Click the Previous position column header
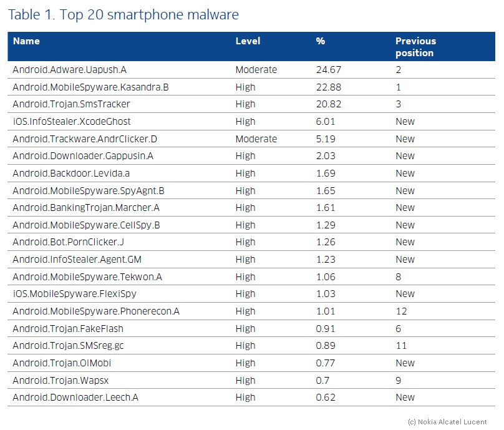This screenshot has height=430, width=504. pos(415,47)
